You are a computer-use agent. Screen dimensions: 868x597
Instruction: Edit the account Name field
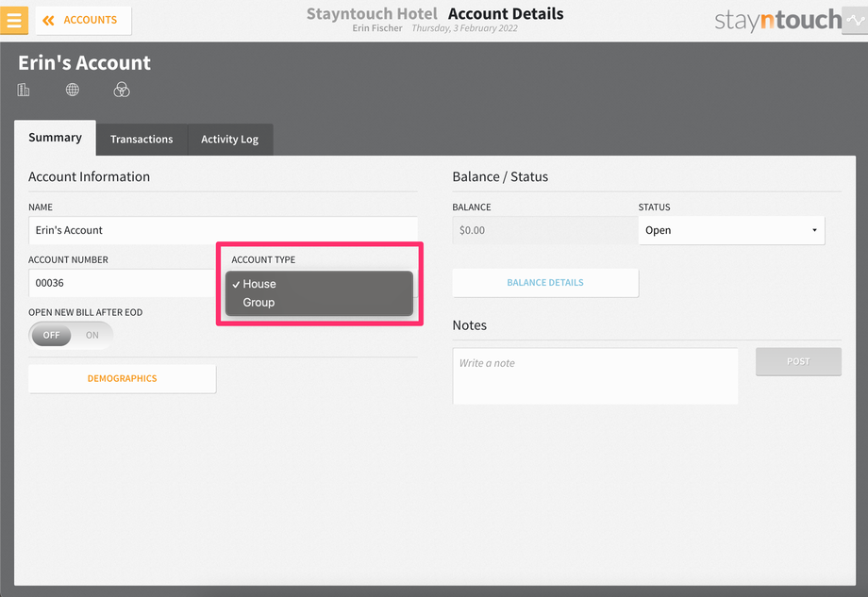(223, 230)
